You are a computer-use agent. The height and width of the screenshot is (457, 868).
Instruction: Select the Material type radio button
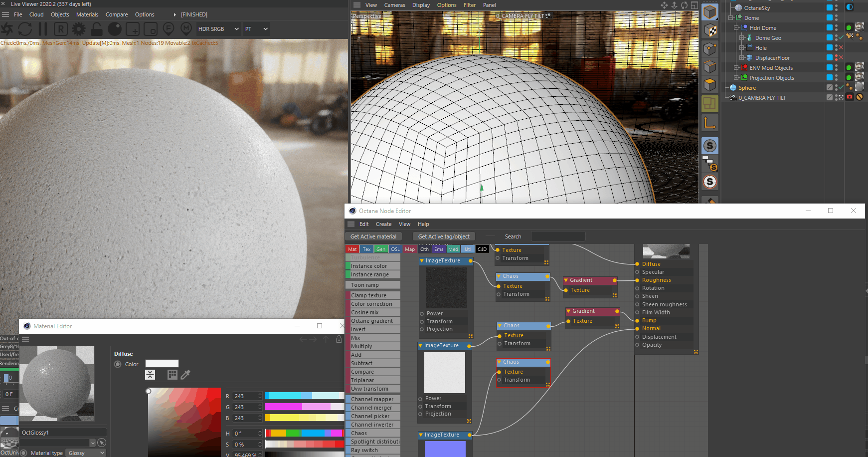tap(23, 453)
